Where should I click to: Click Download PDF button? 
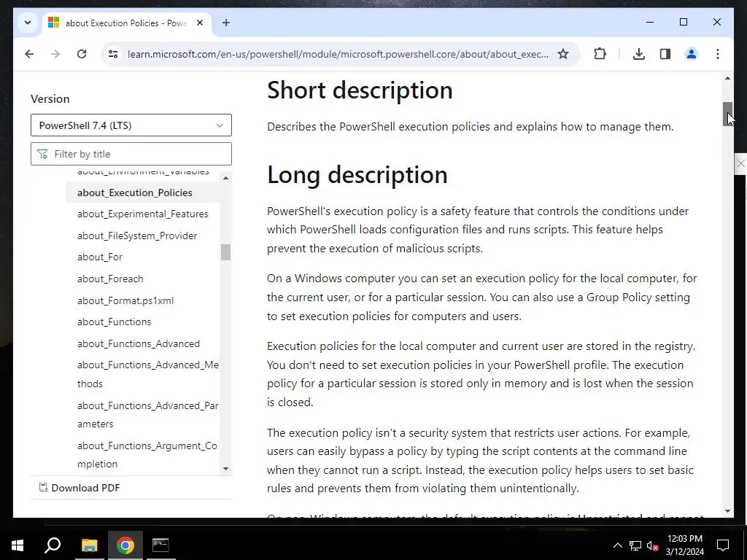[x=80, y=488]
